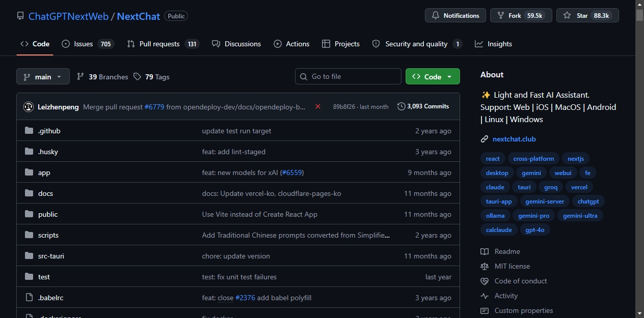Click the file icon next to .babelrc

tap(29, 298)
